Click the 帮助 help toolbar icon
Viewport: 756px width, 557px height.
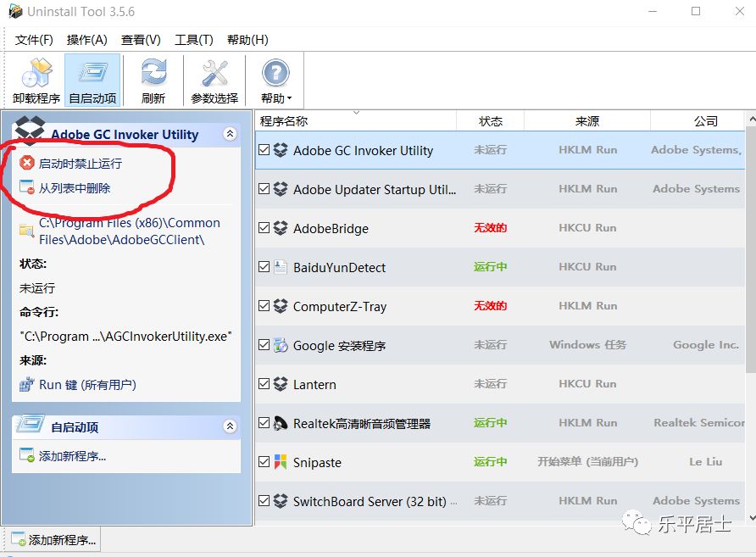pos(275,73)
